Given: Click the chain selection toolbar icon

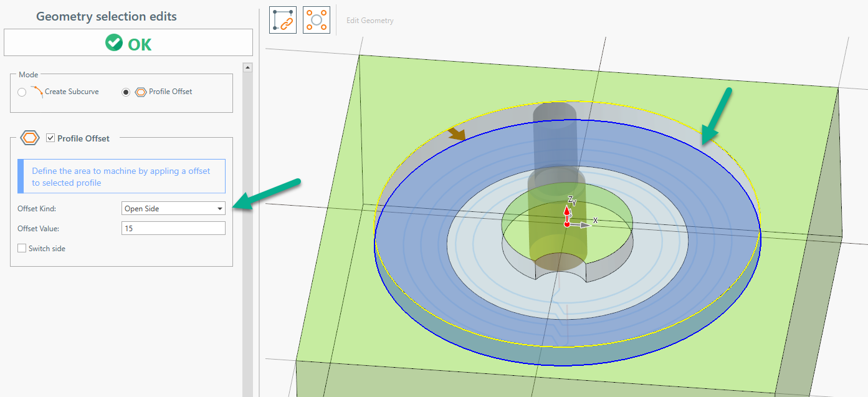Looking at the screenshot, I should tap(283, 20).
